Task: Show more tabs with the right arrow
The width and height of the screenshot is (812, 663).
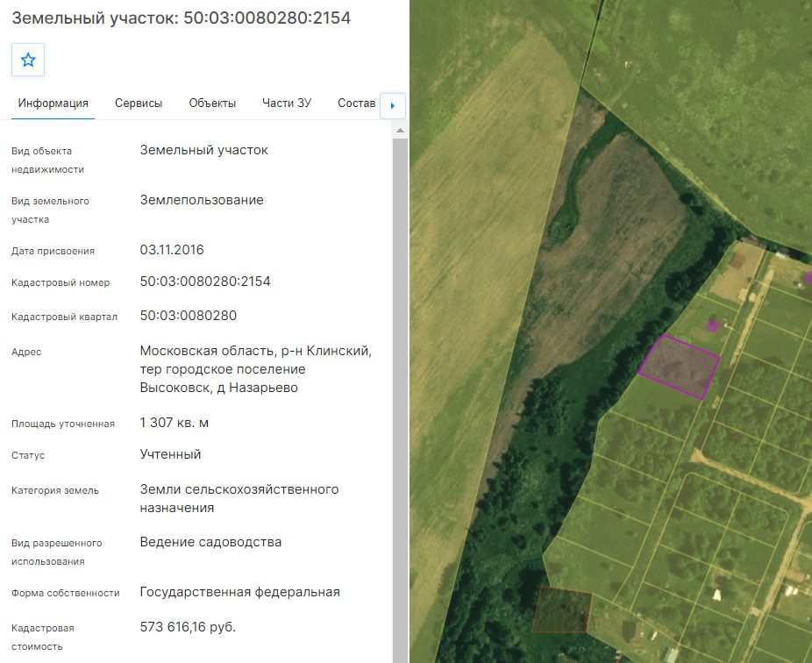Action: (x=393, y=105)
